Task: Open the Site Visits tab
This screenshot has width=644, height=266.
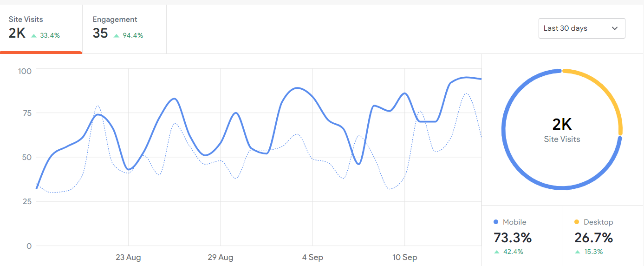Action: click(41, 28)
